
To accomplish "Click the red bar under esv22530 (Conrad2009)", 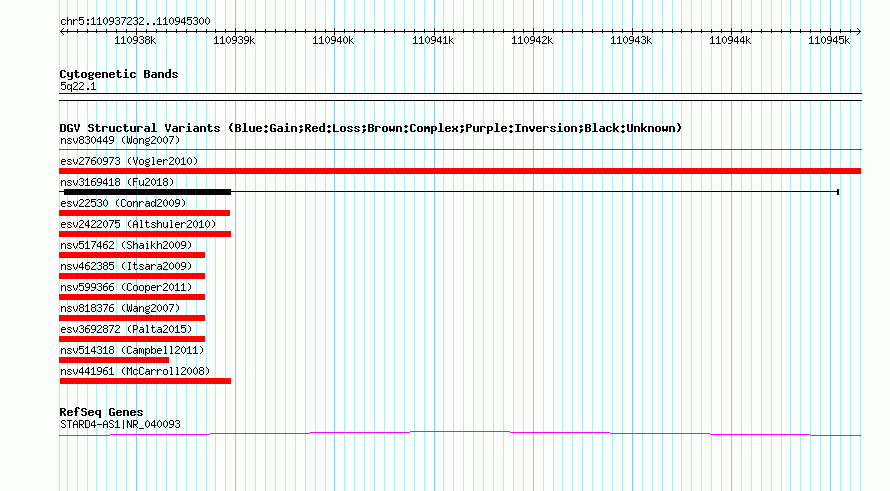I will pos(145,213).
